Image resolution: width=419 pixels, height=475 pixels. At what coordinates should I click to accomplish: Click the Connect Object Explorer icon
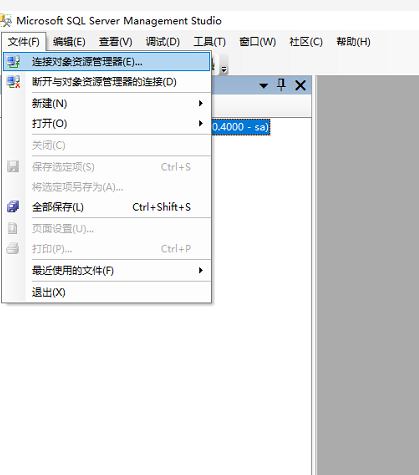pyautogui.click(x=13, y=62)
